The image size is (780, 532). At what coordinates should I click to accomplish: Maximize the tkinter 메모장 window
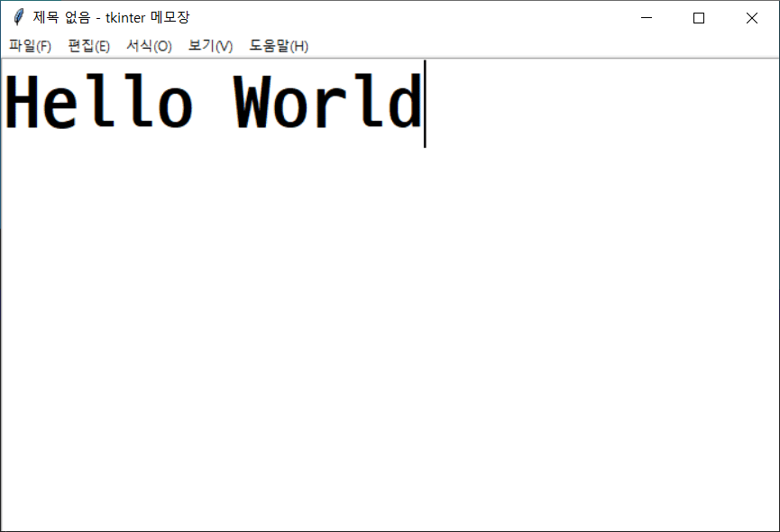(x=699, y=18)
